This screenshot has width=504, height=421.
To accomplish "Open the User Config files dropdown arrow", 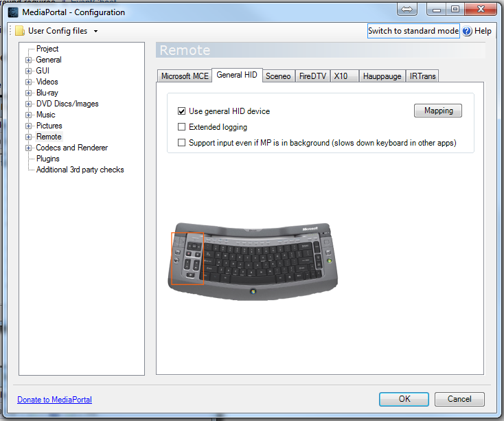I will pyautogui.click(x=95, y=32).
